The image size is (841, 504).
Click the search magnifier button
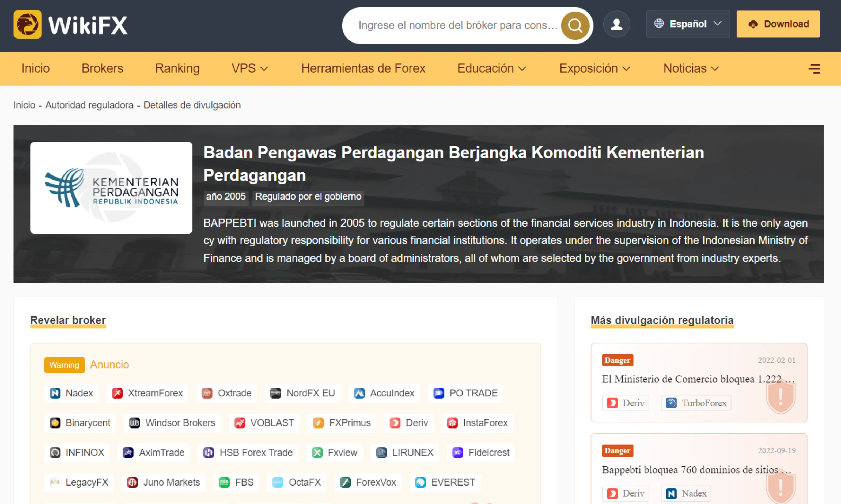click(x=575, y=25)
